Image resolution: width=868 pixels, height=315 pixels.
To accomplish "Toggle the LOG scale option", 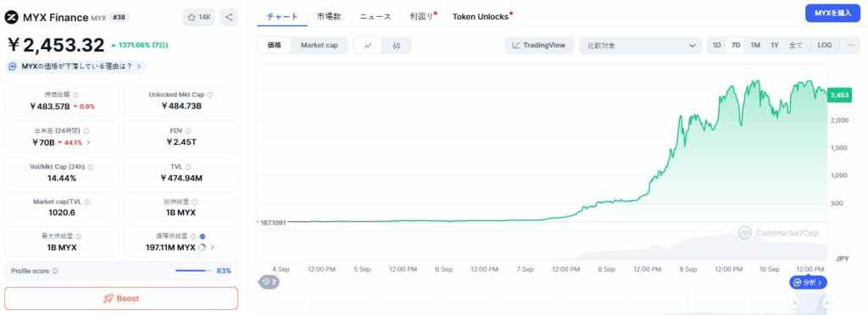I will click(825, 46).
